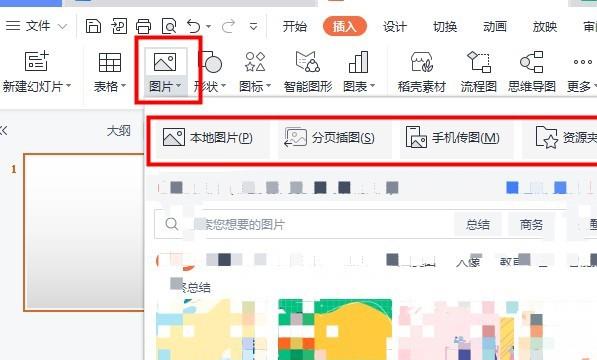The height and width of the screenshot is (360, 597).
Task: Open the 放映 tab
Action: pyautogui.click(x=545, y=27)
